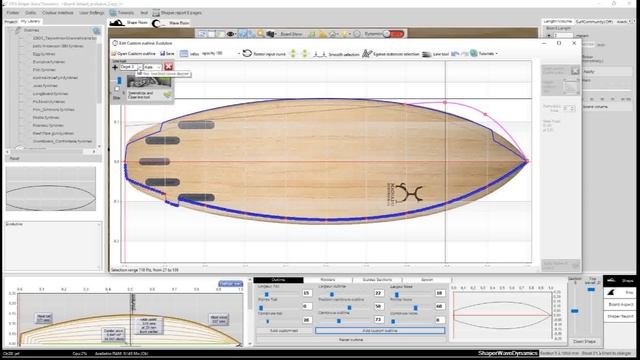Switch to the Wave Room tab
640x360 pixels.
tap(171, 23)
